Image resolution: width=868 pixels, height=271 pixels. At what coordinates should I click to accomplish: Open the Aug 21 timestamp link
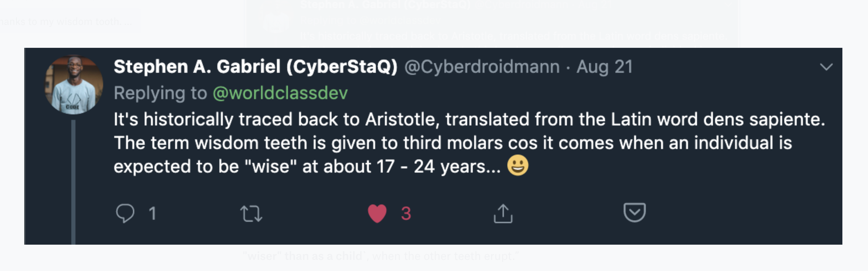coord(604,67)
